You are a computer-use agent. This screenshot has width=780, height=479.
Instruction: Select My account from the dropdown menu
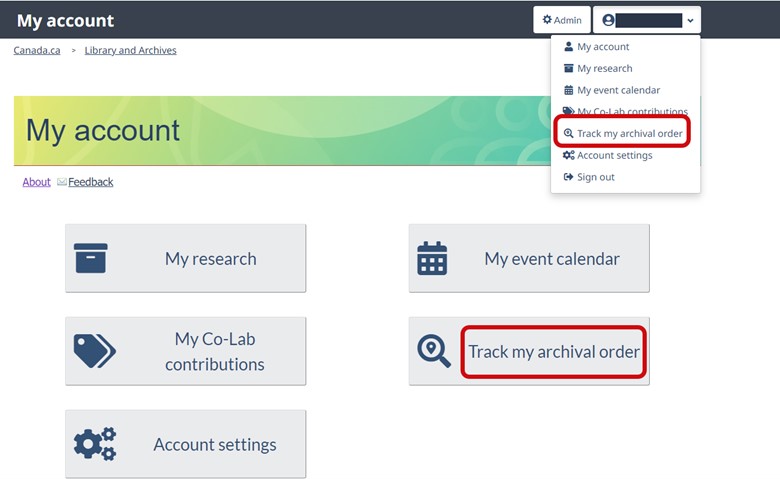[x=602, y=47]
